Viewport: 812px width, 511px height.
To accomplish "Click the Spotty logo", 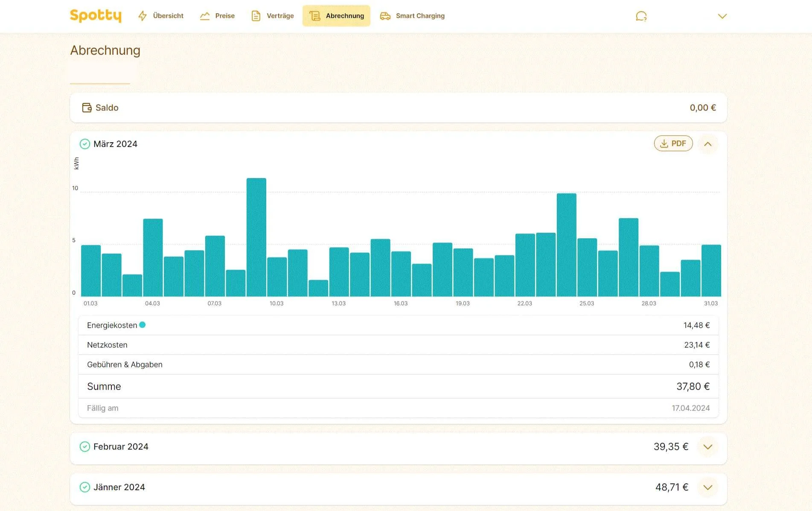I will click(x=96, y=16).
